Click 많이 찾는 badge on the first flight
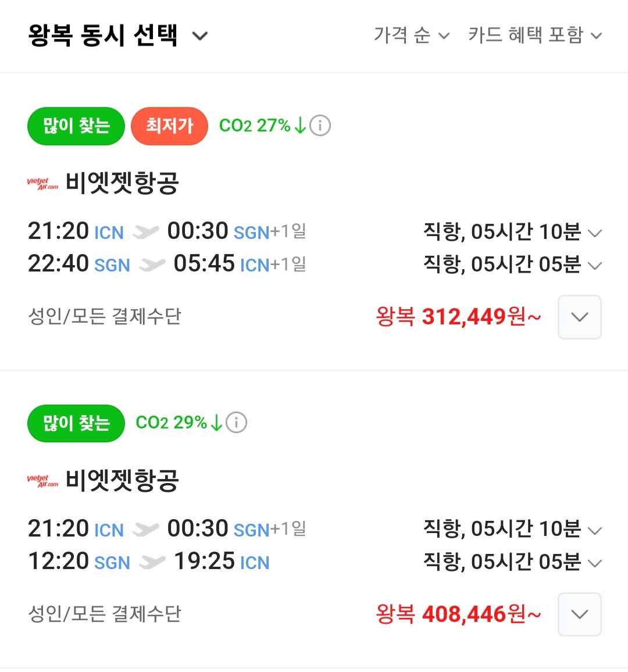This screenshot has height=672, width=628. [76, 126]
